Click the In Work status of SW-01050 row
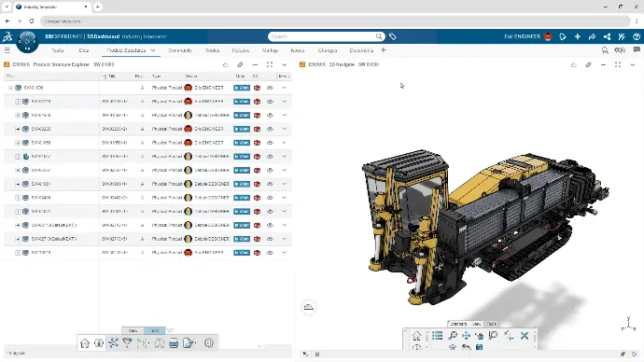644x362 pixels. 242,143
